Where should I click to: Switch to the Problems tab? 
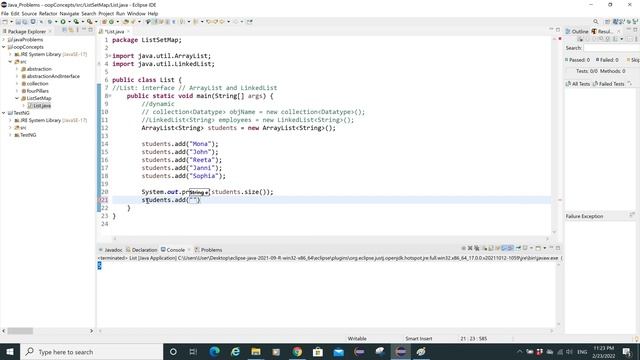click(208, 250)
